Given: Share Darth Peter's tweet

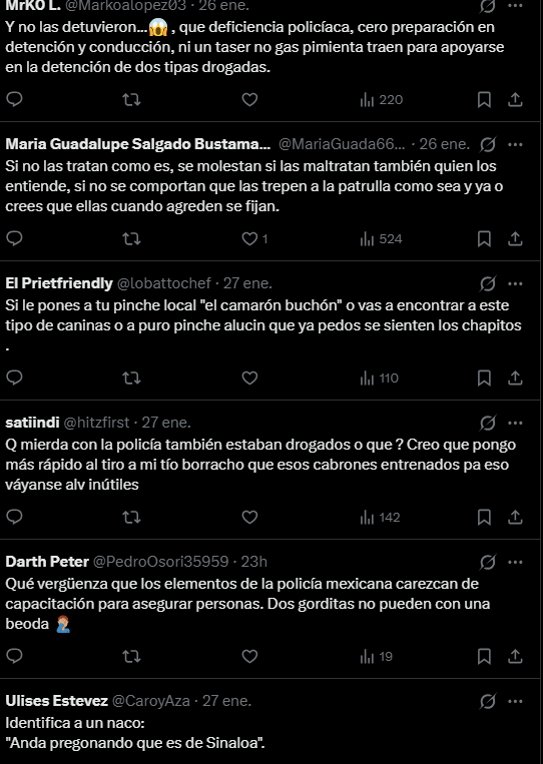Looking at the screenshot, I should pyautogui.click(x=515, y=657).
